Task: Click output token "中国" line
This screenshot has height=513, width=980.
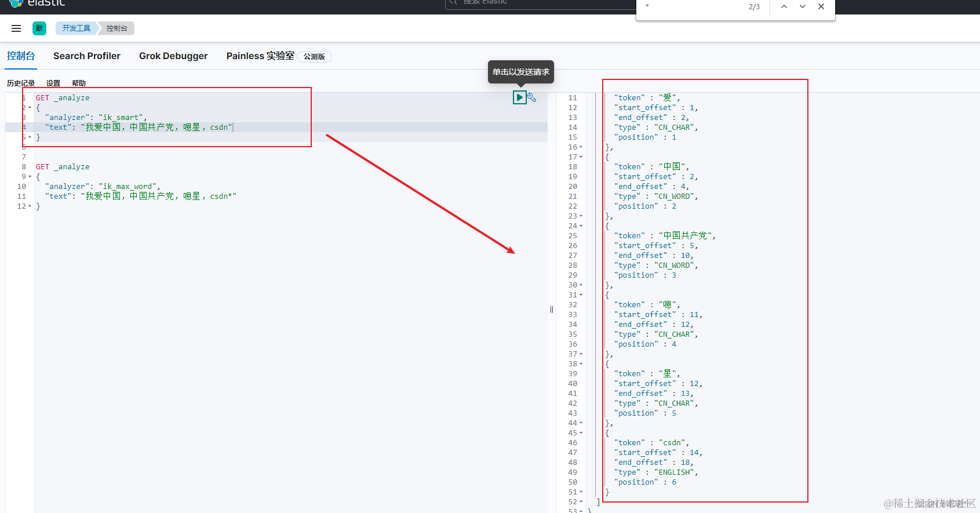Action: pyautogui.click(x=651, y=167)
